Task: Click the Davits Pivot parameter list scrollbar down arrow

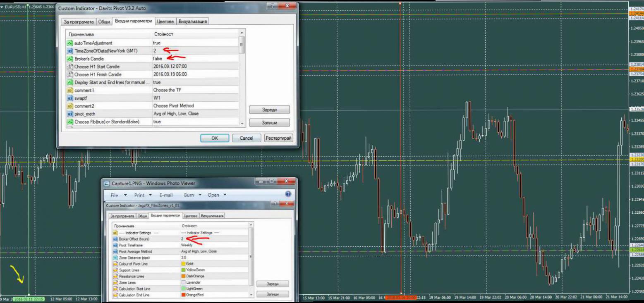Action: (x=242, y=123)
